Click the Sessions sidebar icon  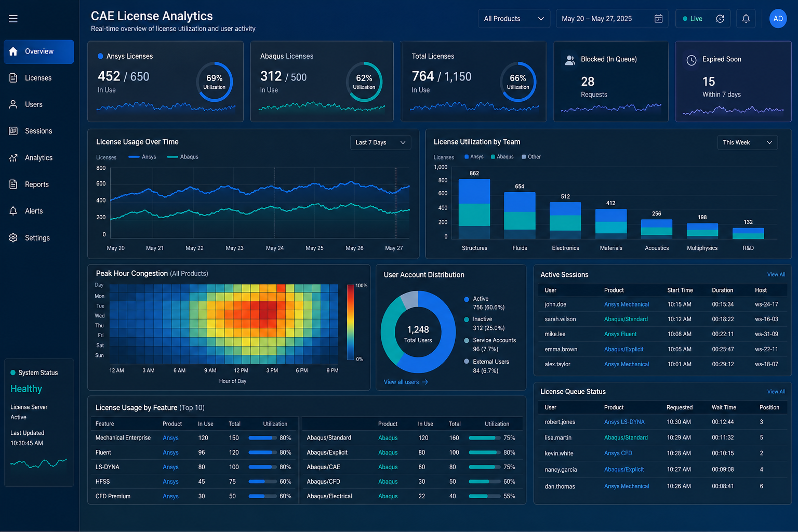click(14, 131)
